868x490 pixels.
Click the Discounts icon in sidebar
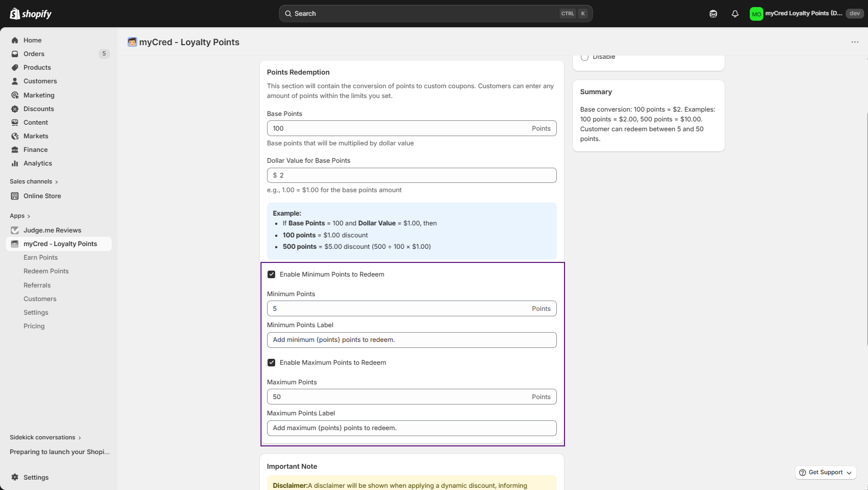[x=15, y=109]
